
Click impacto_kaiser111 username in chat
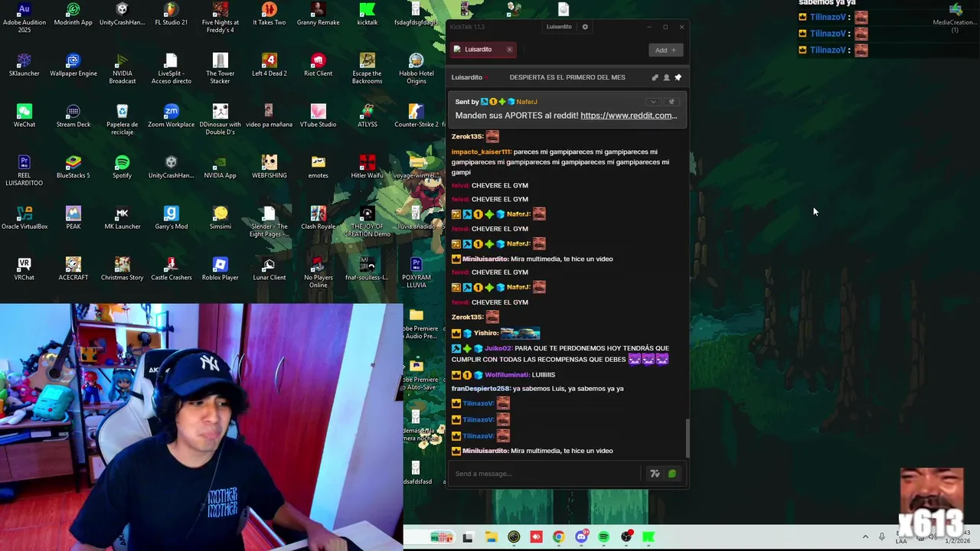[481, 152]
